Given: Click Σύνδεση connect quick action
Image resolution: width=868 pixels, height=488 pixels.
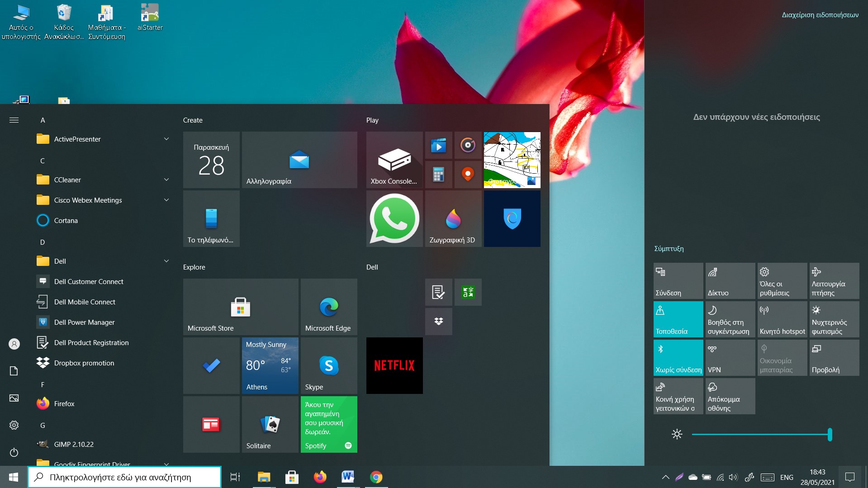Looking at the screenshot, I should [678, 281].
